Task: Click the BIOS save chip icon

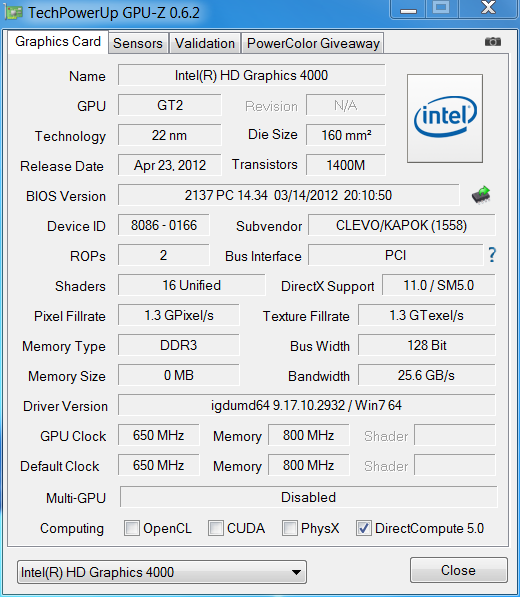Action: 481,195
